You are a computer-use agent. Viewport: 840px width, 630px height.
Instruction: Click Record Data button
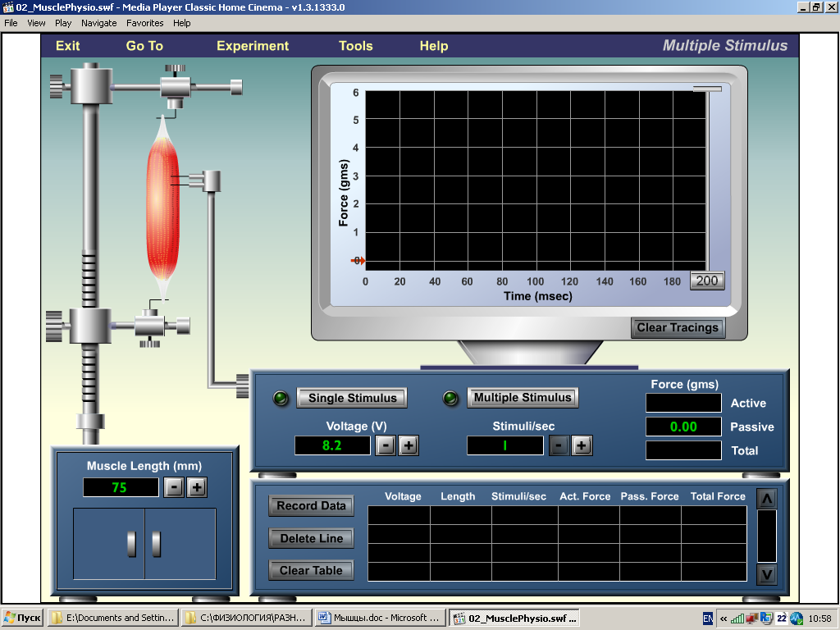click(311, 505)
